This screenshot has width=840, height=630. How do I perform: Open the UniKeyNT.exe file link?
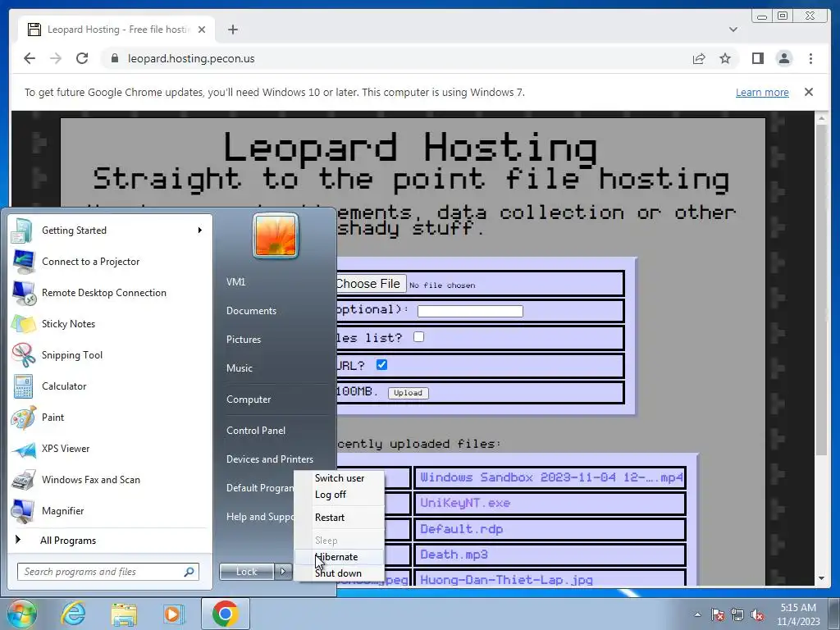(x=465, y=503)
